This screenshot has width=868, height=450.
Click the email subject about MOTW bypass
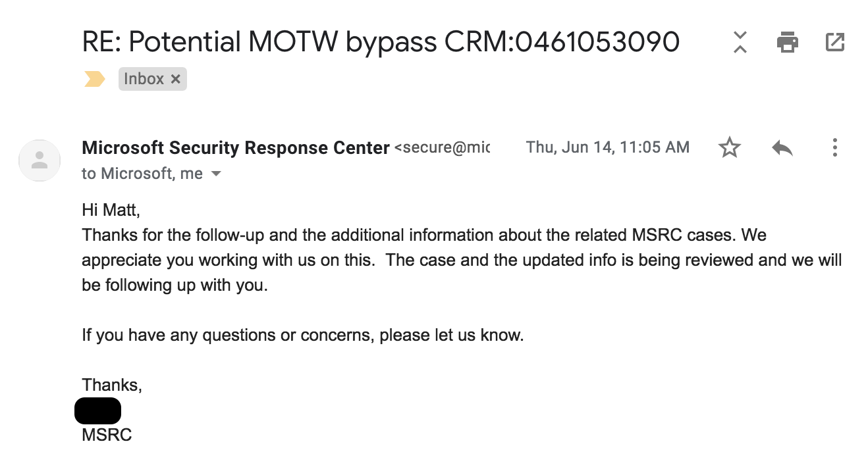click(380, 42)
